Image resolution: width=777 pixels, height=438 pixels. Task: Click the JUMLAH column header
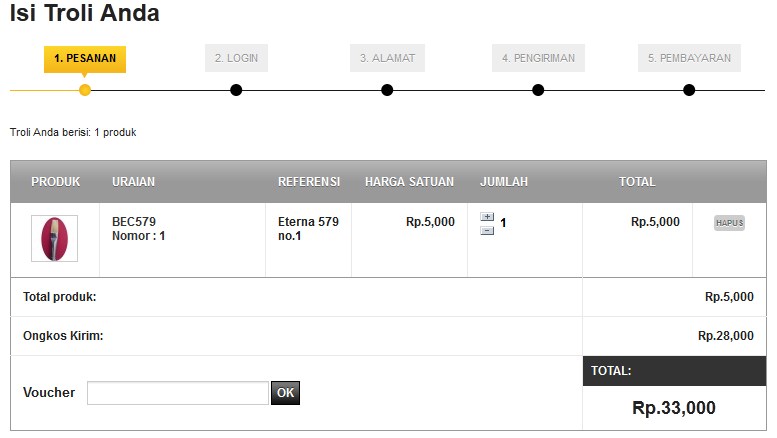point(504,182)
